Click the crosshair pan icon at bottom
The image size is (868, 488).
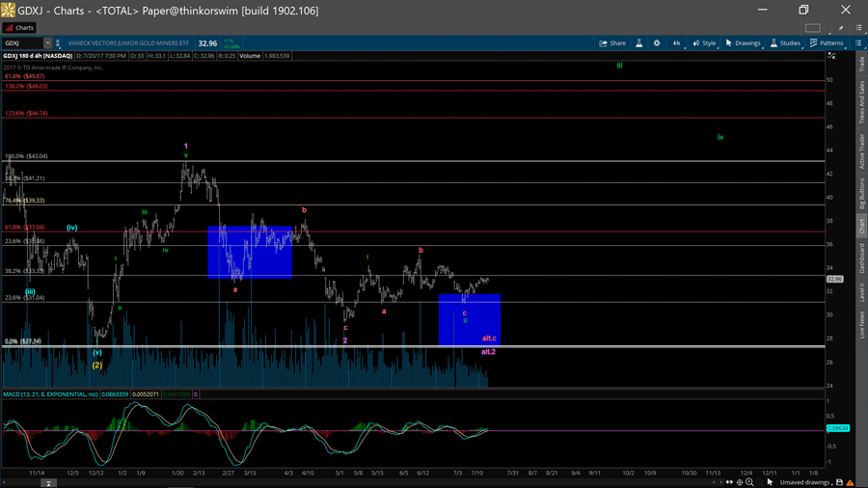point(739,482)
